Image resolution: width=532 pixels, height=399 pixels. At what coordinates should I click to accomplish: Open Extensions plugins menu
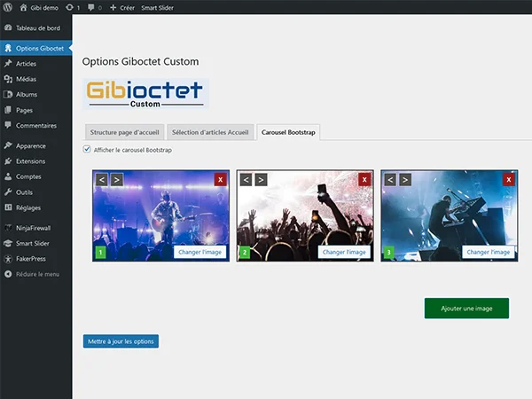coord(36,161)
